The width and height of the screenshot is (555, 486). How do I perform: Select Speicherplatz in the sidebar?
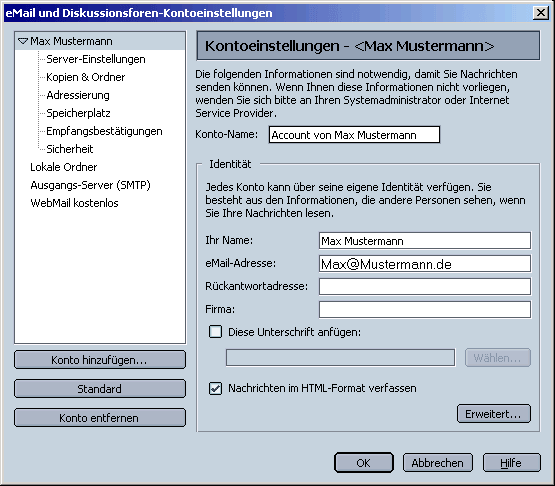point(78,113)
